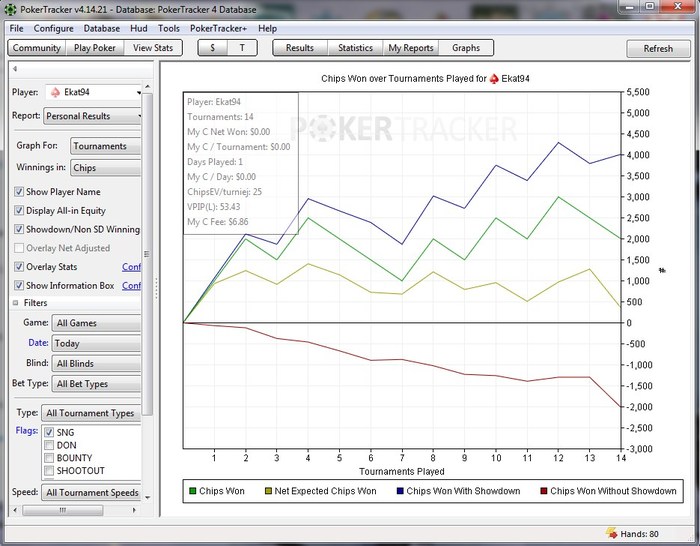Click the Hands status icon in status bar

pyautogui.click(x=611, y=533)
